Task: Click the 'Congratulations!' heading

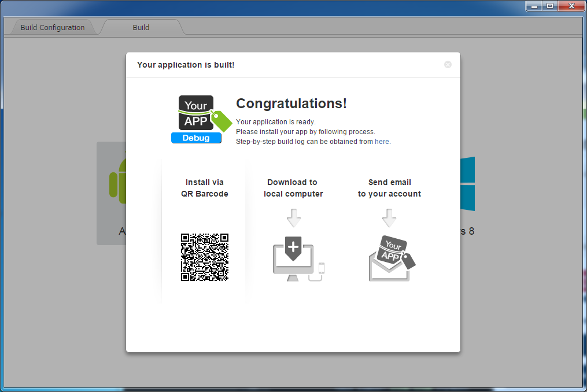Action: click(x=291, y=103)
